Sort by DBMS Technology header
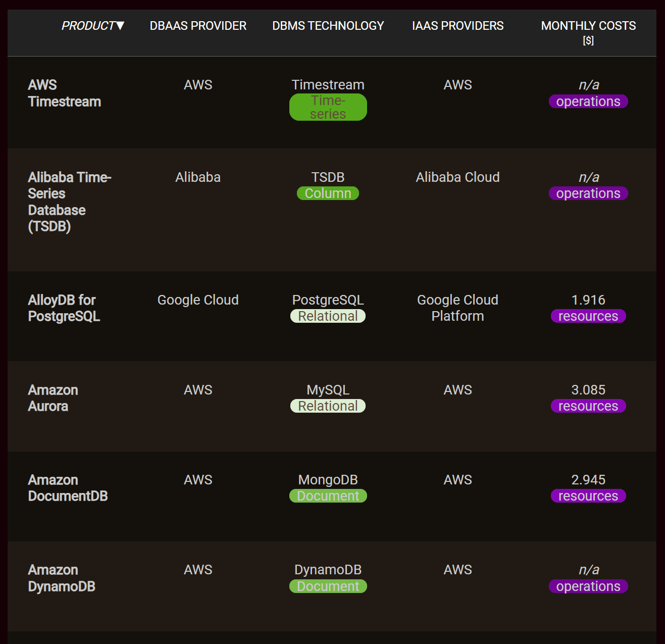The height and width of the screenshot is (644, 665). (x=328, y=26)
